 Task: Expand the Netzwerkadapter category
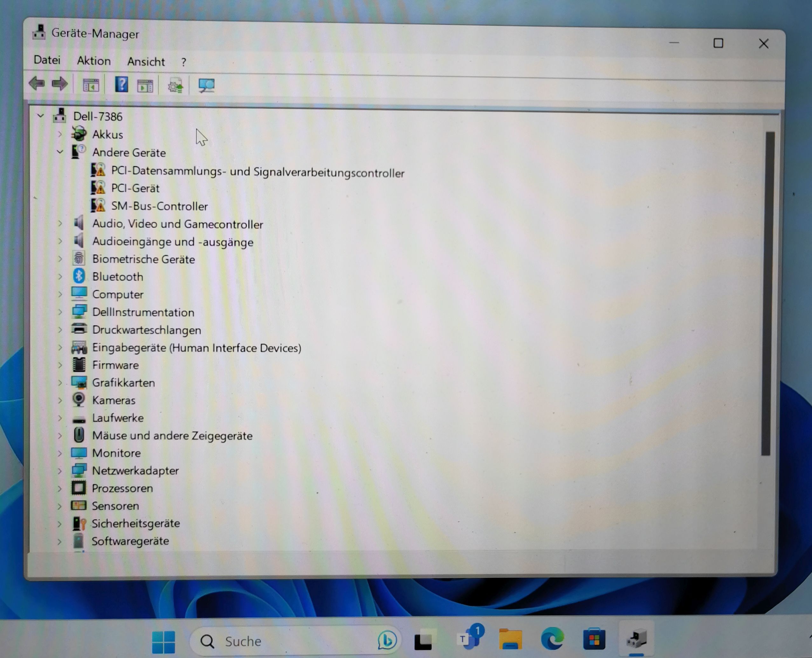click(60, 471)
